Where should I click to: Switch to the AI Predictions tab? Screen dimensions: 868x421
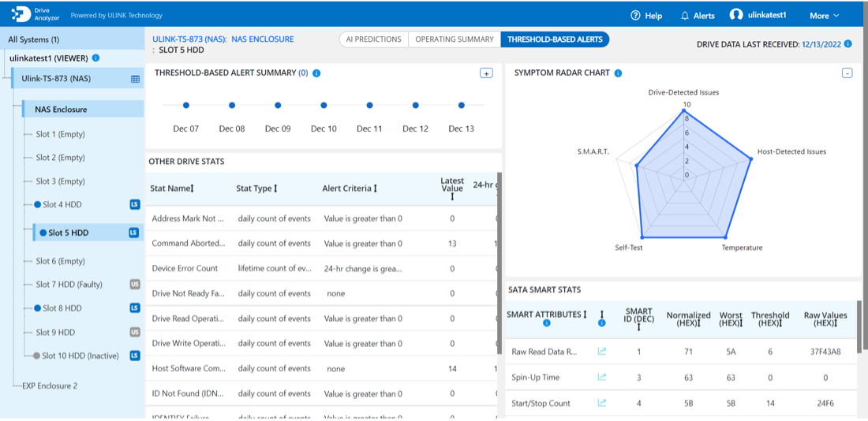pos(373,39)
